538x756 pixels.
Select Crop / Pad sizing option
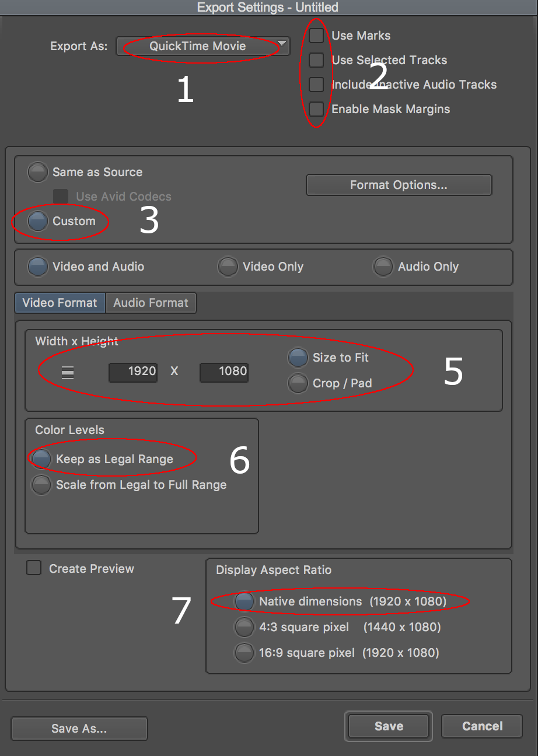point(298,383)
